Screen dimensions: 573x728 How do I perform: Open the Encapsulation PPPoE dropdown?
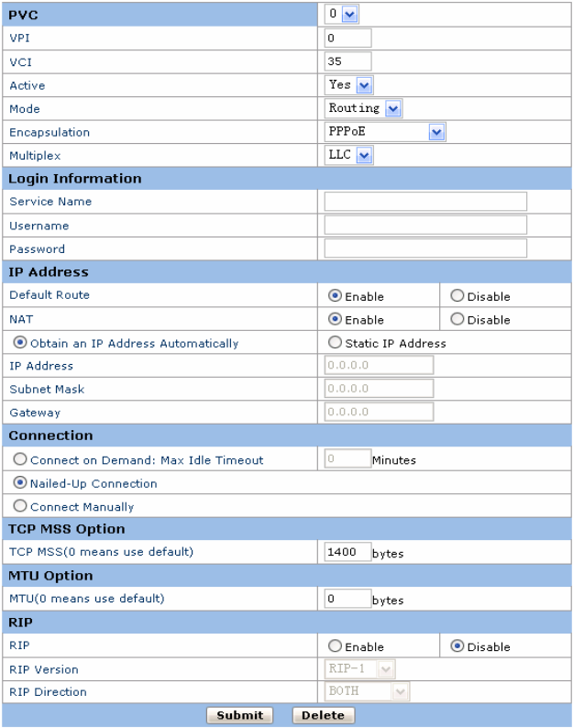[385, 132]
